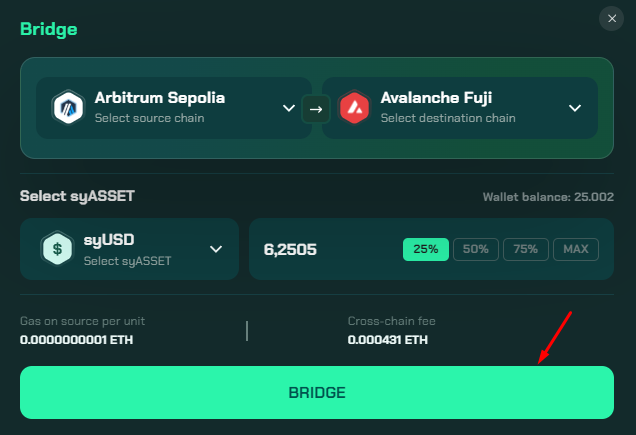Click the syUSD asset name
636x435 pixels.
pyautogui.click(x=109, y=240)
